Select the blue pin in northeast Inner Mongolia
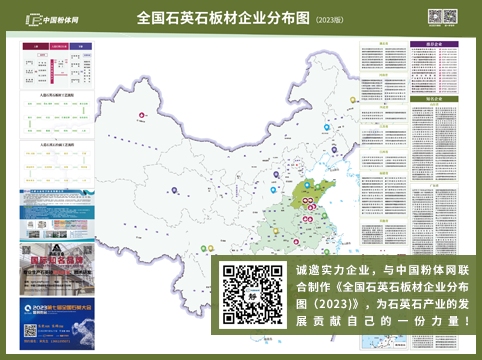 point(327,127)
